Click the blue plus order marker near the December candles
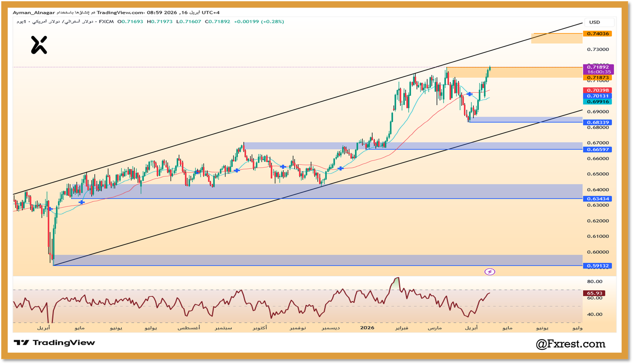 pyautogui.click(x=341, y=168)
